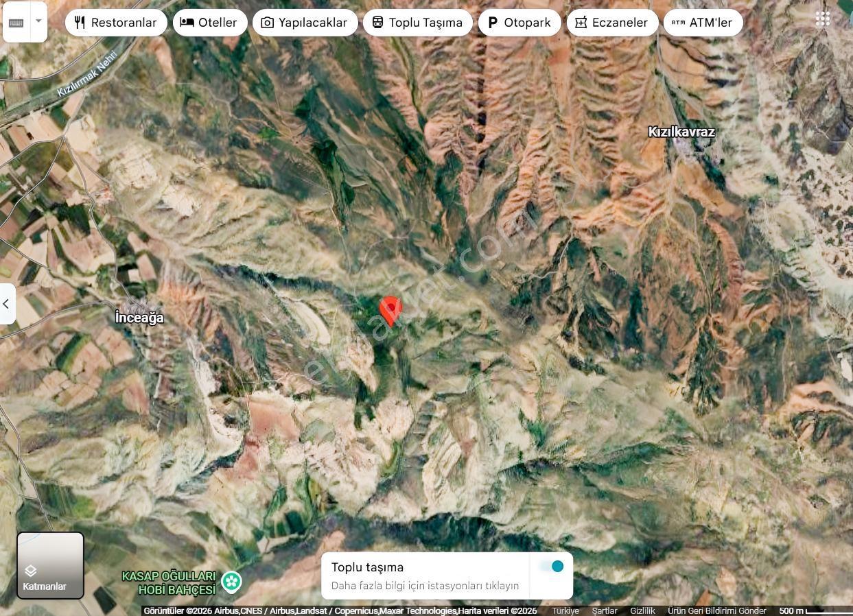Select the Yapılacaklar category chip

point(305,23)
